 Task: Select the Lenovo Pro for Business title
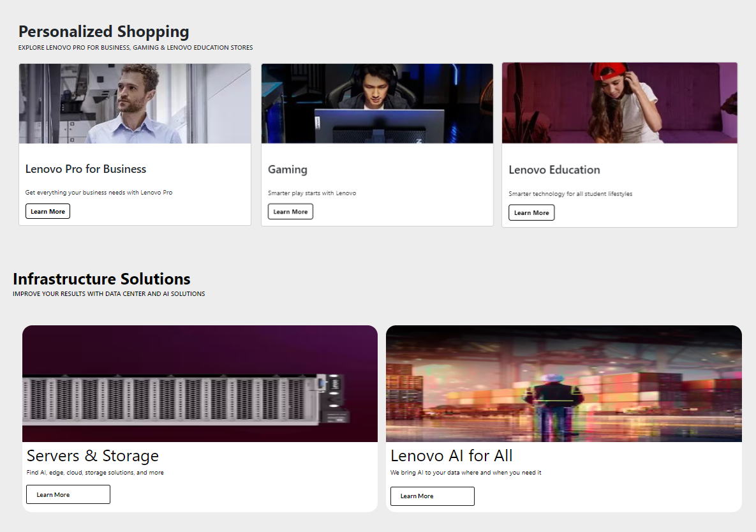point(86,169)
